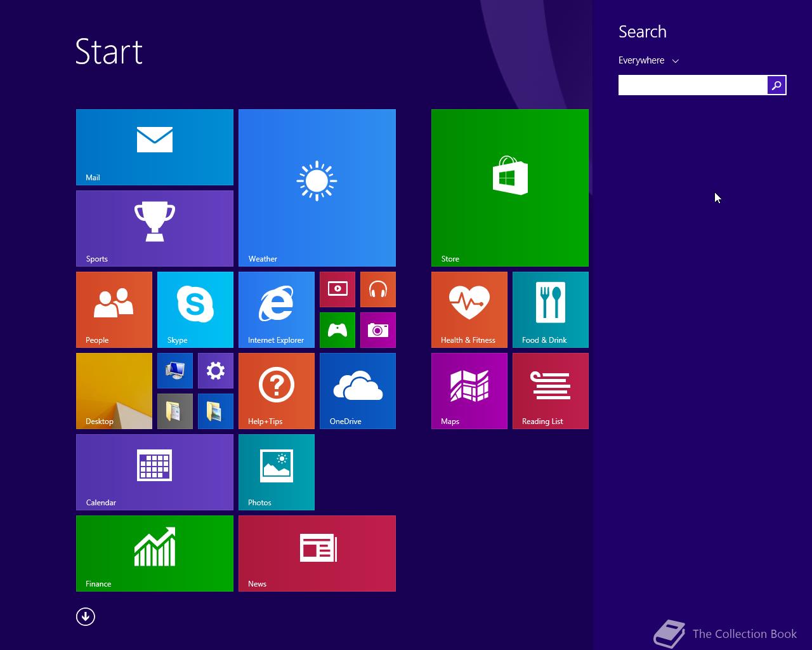812x650 pixels.
Task: Open the small Pictures folder tile
Action: 216,411
